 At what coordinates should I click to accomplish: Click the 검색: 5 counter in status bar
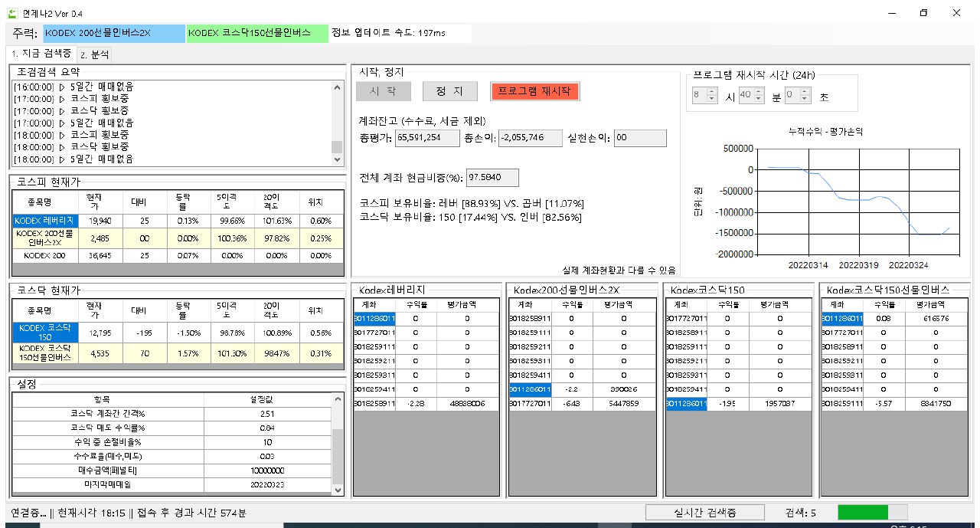pos(802,512)
